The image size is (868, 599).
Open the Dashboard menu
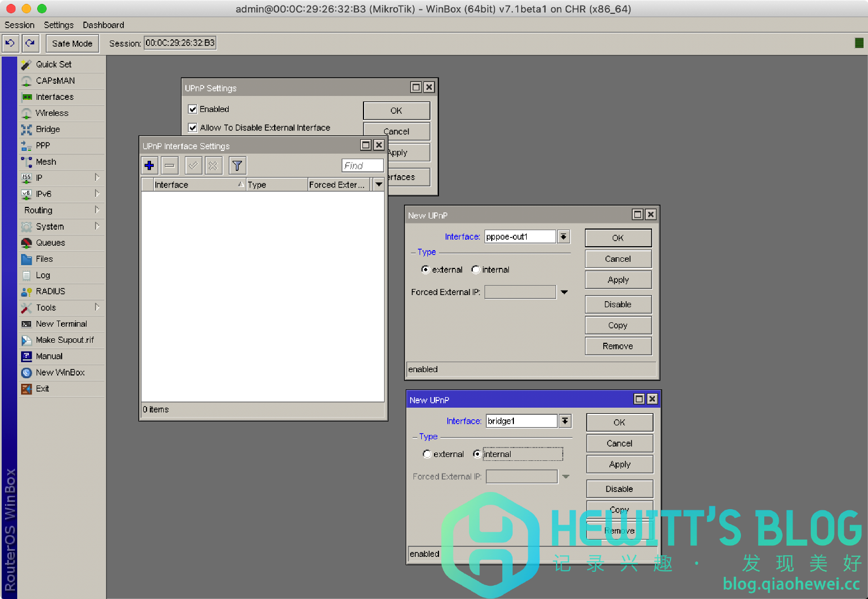tap(103, 24)
